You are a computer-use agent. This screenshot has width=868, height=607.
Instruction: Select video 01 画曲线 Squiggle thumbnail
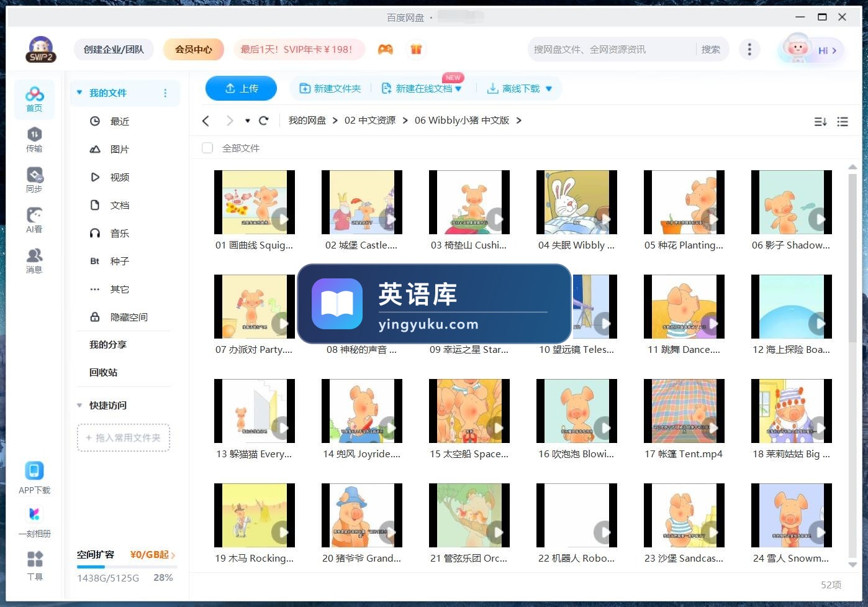[255, 202]
